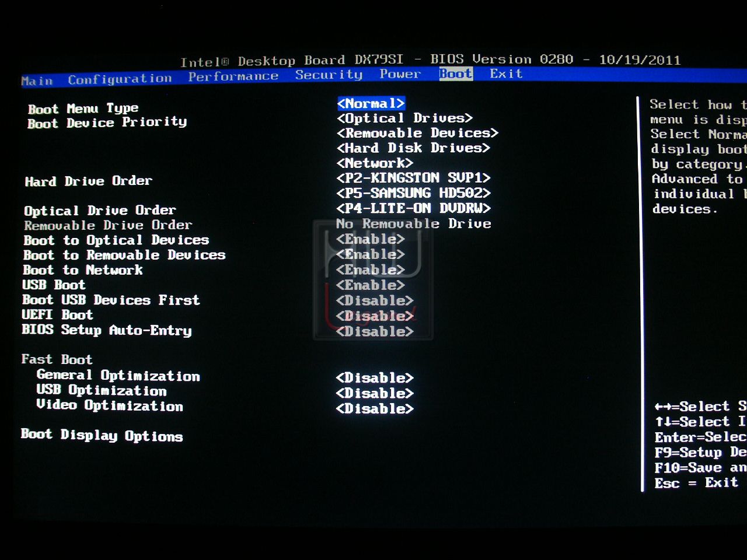The height and width of the screenshot is (560, 747).
Task: Click the No Removable Drive text
Action: click(413, 224)
